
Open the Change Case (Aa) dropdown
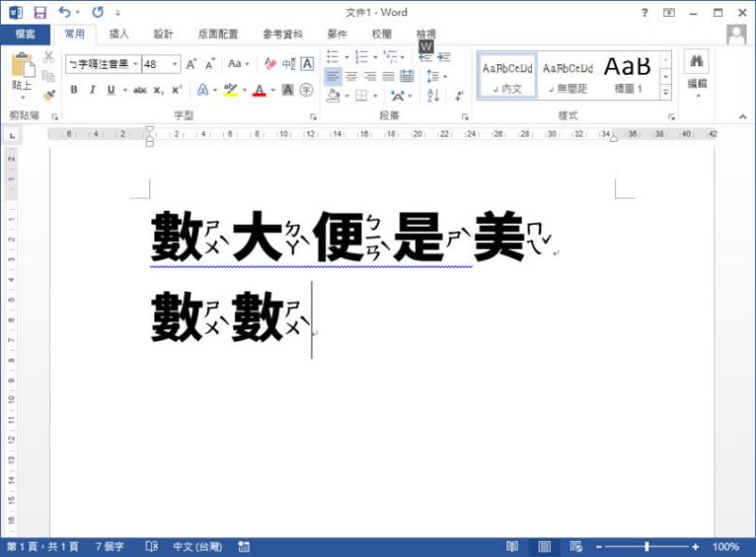(239, 63)
